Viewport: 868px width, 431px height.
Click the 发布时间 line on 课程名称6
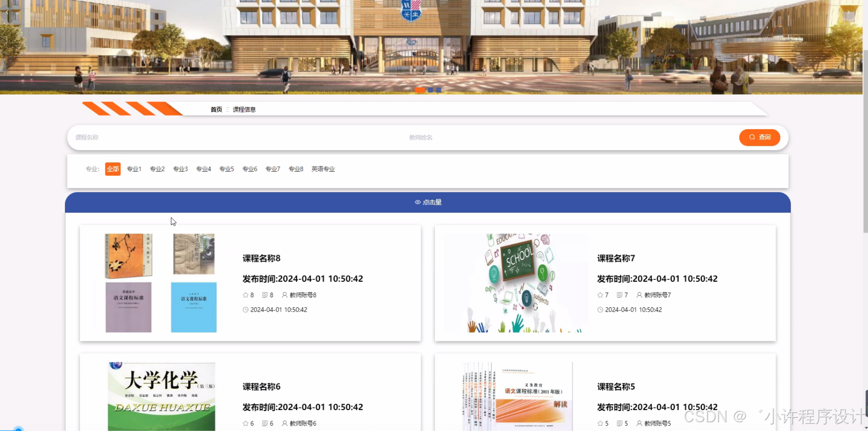(x=303, y=407)
